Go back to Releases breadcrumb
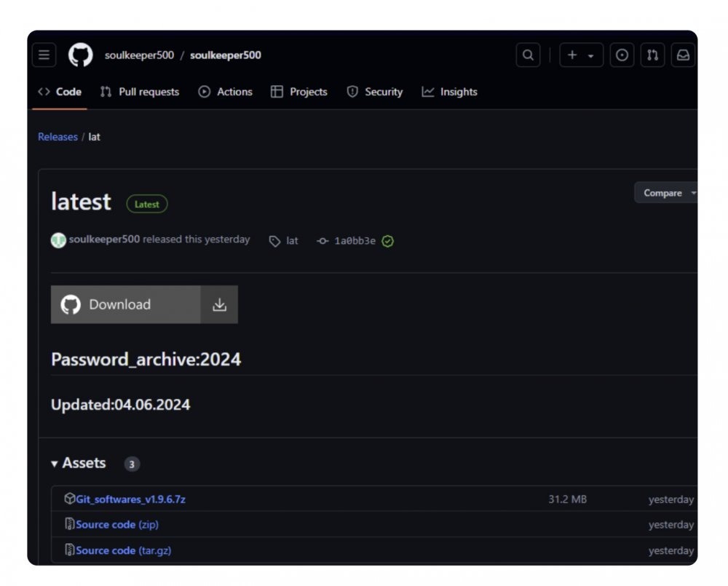 (x=58, y=137)
